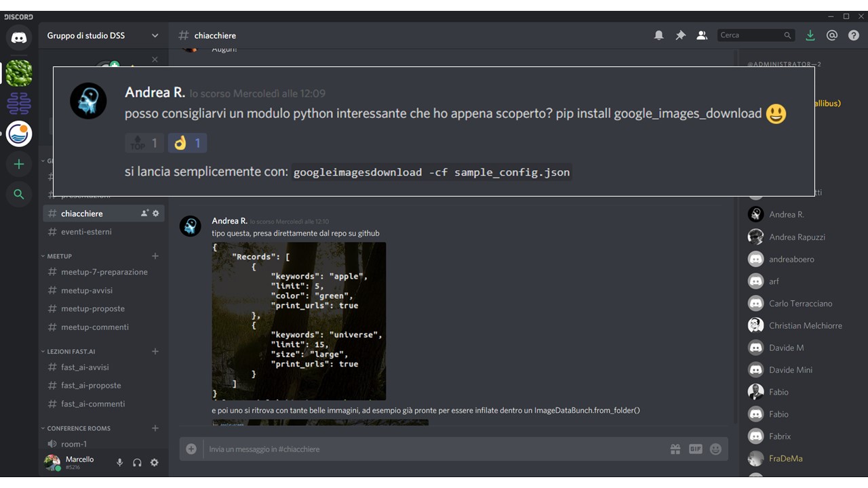Add a server with plus icon

19,164
